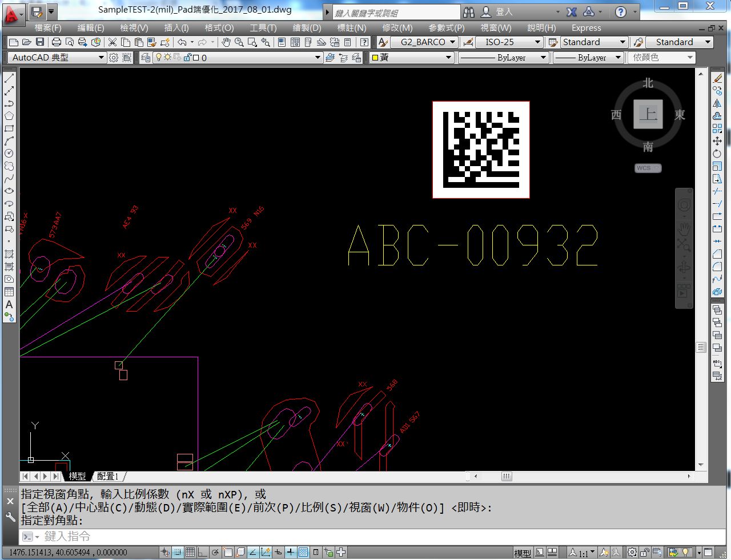Open the 檔案(F) menu

tap(48, 28)
